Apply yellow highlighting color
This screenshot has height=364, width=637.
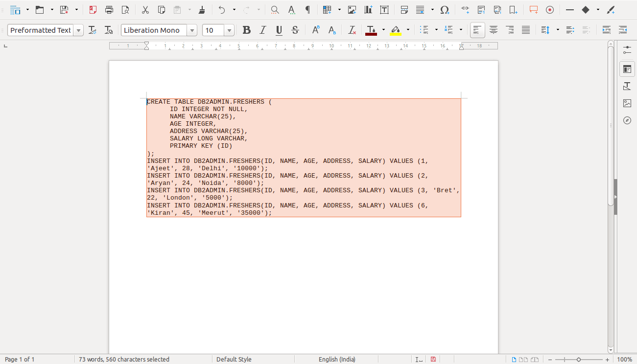pos(396,30)
